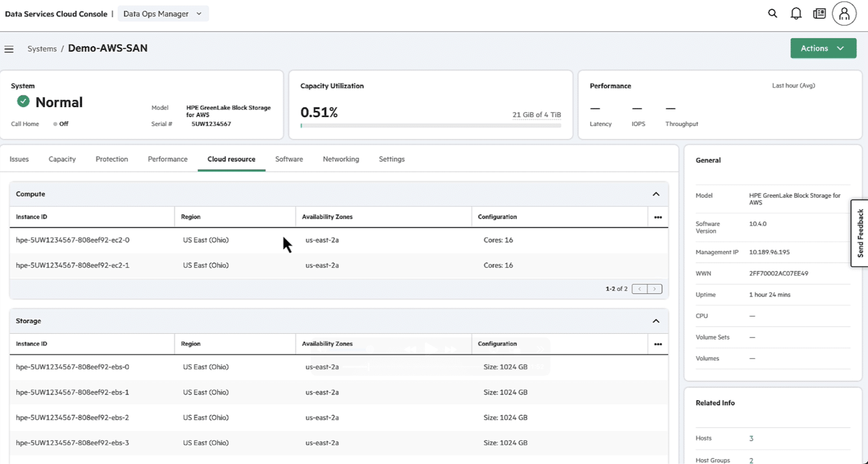868x464 pixels.
Task: Click the 1-2 of 2 pagination text
Action: coord(616,289)
